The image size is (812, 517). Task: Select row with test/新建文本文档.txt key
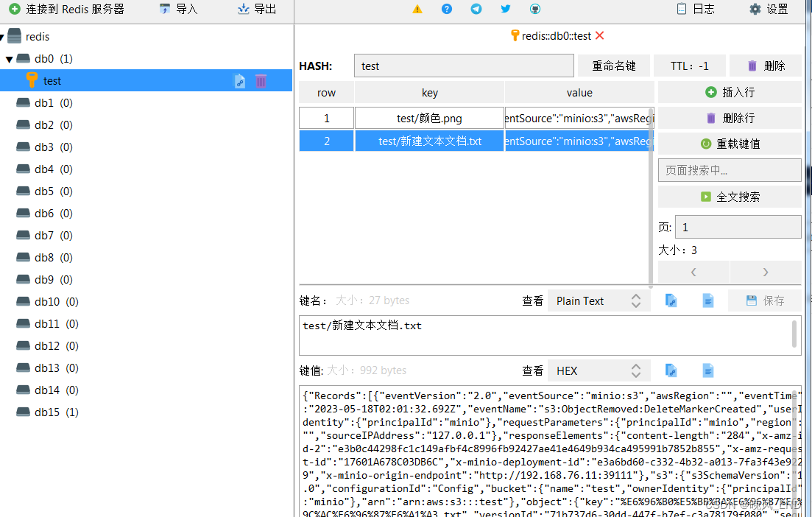pos(429,141)
